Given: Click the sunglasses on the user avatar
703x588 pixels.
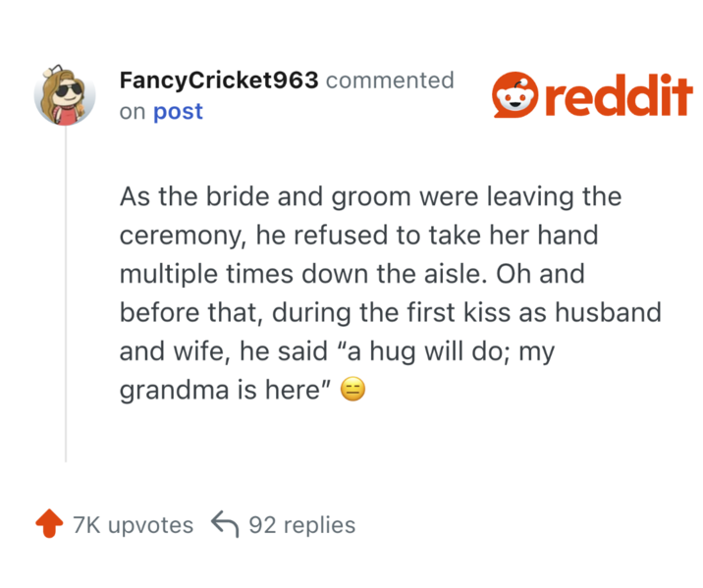Looking at the screenshot, I should (67, 92).
